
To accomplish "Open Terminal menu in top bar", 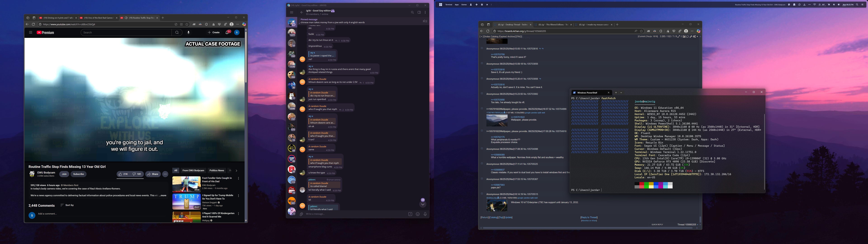I will (x=449, y=5).
